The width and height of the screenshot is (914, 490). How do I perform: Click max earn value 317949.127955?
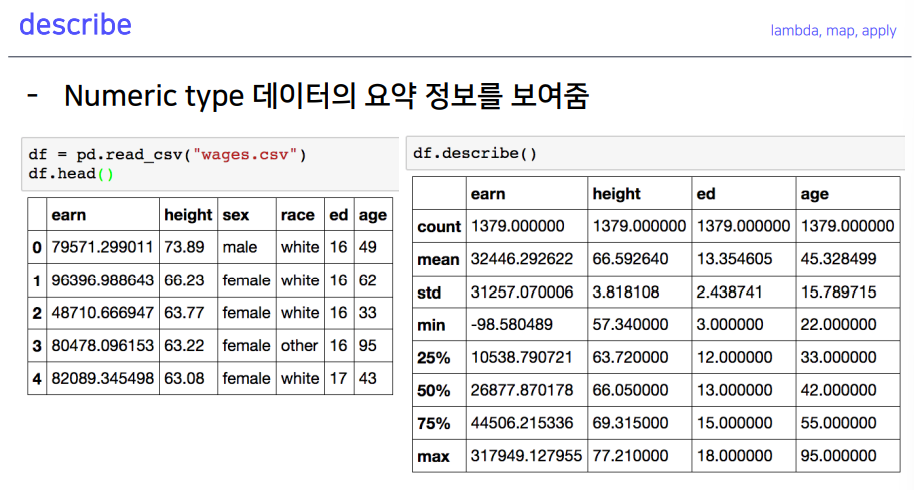click(x=526, y=456)
